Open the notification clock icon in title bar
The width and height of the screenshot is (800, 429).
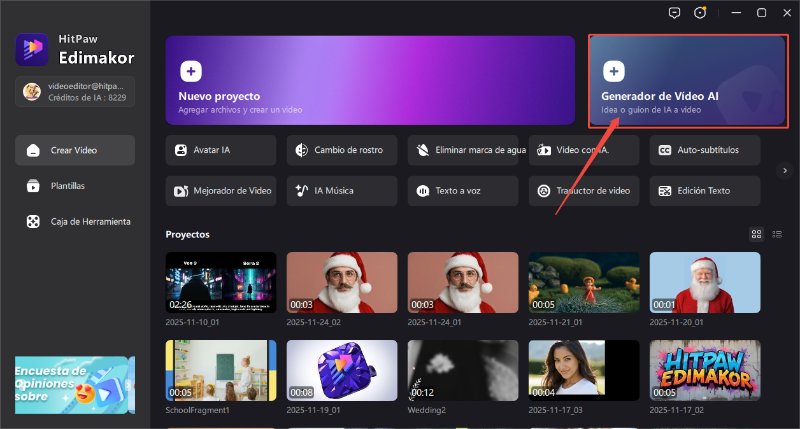(x=700, y=13)
